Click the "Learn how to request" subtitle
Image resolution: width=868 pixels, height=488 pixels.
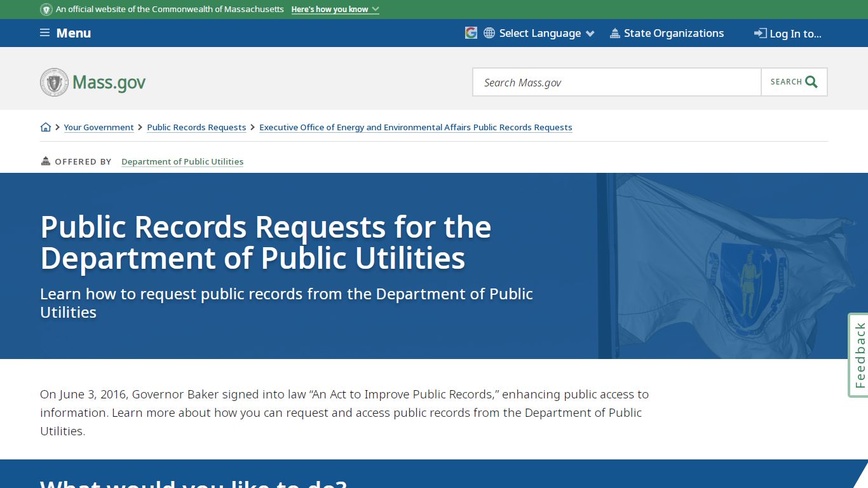(x=287, y=303)
